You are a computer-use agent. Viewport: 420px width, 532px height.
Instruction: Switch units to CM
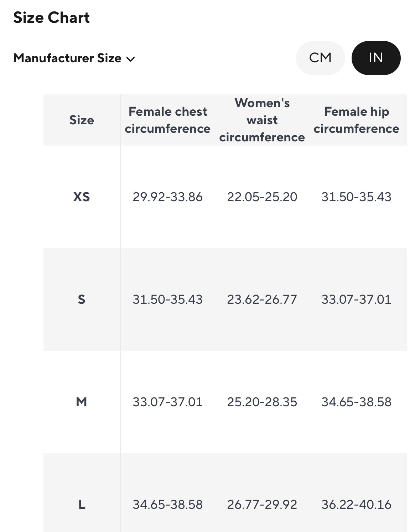(x=320, y=58)
